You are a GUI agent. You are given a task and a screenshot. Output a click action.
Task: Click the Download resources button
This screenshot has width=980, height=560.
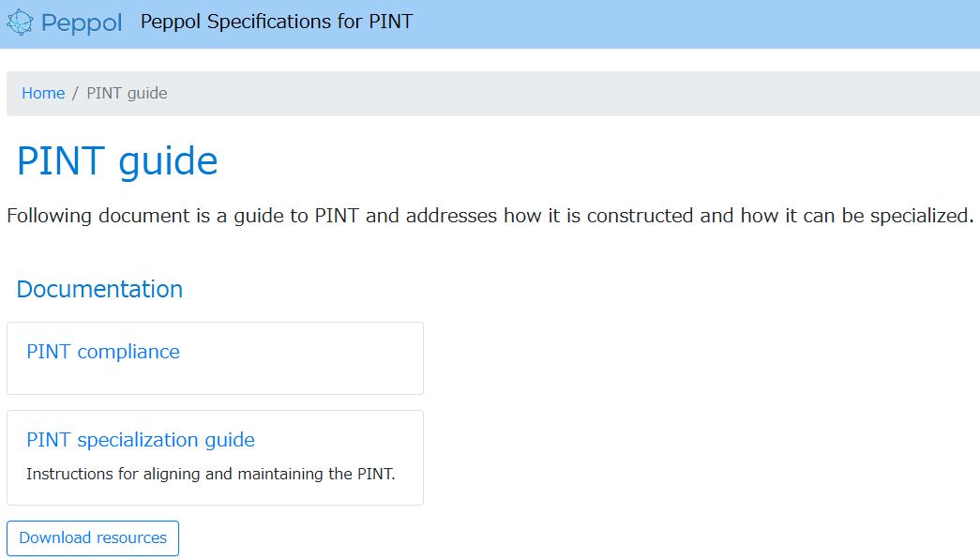(x=93, y=538)
